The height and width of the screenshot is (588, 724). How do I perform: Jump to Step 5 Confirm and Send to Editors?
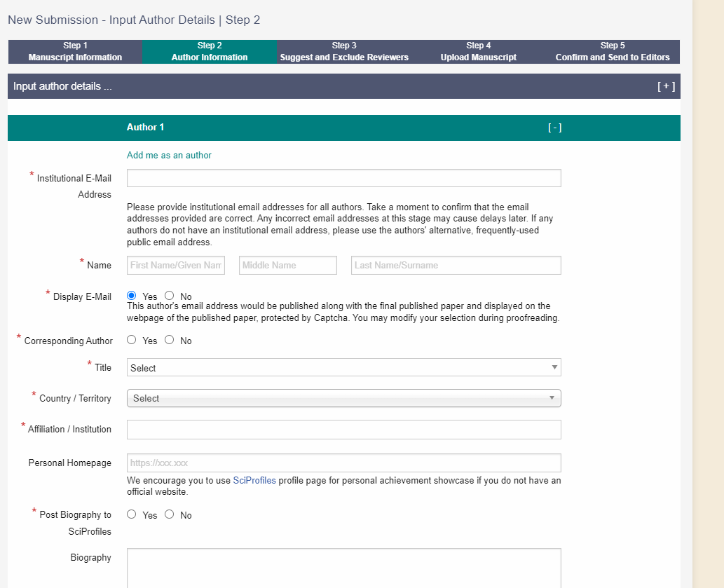pyautogui.click(x=613, y=52)
